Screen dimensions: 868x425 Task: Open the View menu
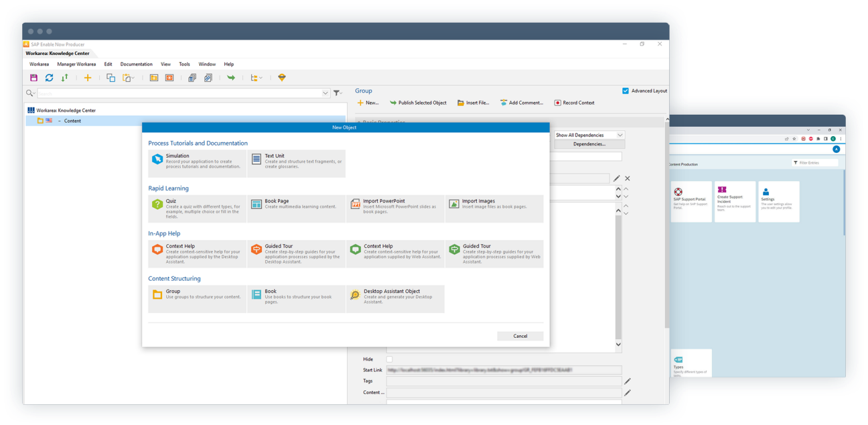pos(165,64)
